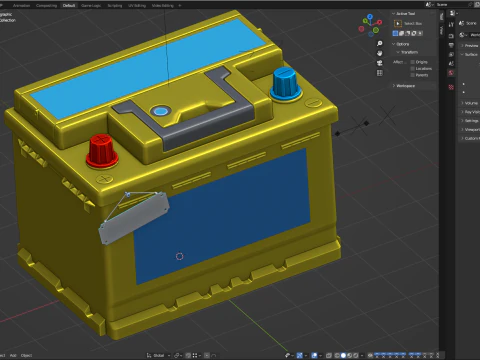
Task: Open the Tool sidebar vertical tab
Action: 442,17
